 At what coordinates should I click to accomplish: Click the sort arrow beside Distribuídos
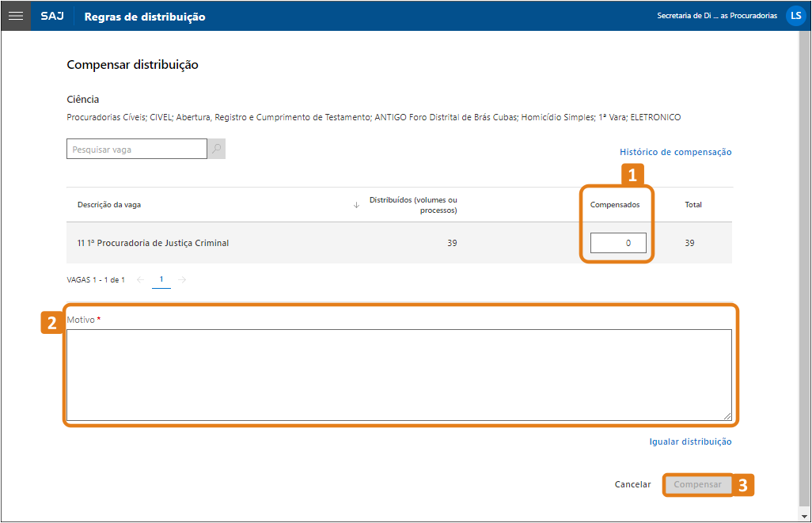(356, 205)
